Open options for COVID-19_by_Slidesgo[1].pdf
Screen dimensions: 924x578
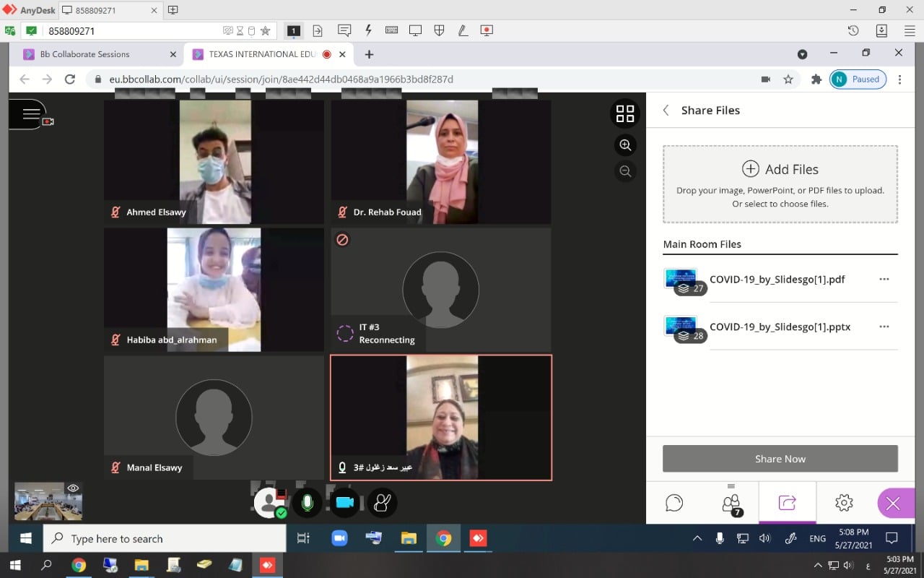884,280
